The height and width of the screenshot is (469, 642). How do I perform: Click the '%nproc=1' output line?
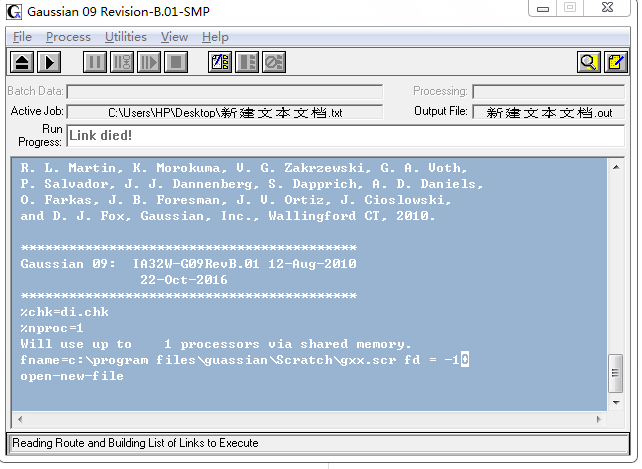(x=52, y=328)
